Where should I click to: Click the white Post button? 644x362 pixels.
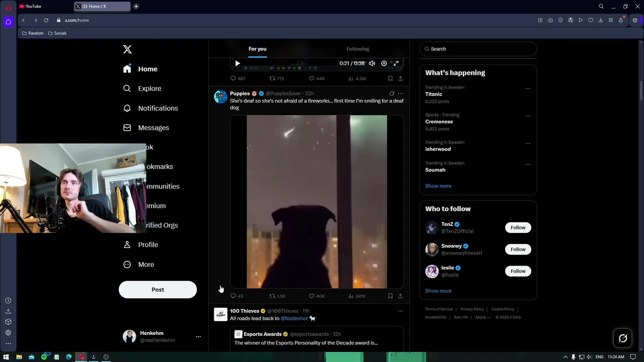tap(157, 290)
